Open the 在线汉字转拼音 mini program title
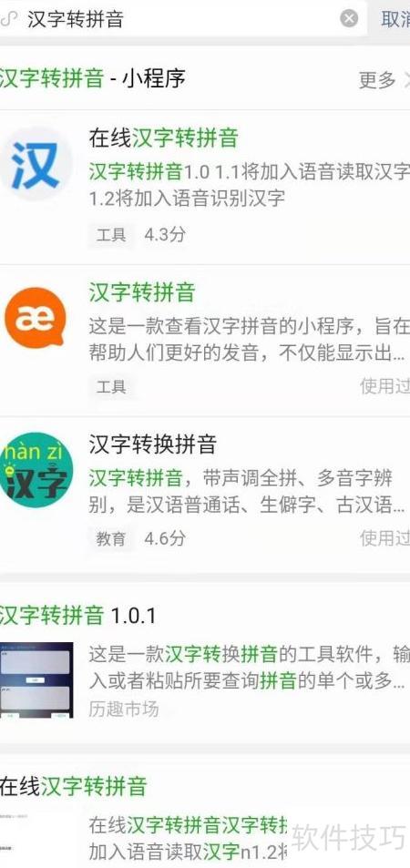This screenshot has height=868, width=410. 163,138
